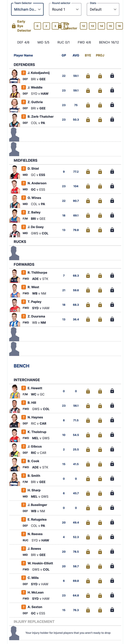Toggle round 12 in Bye Detector

pyautogui.click(x=83, y=26)
